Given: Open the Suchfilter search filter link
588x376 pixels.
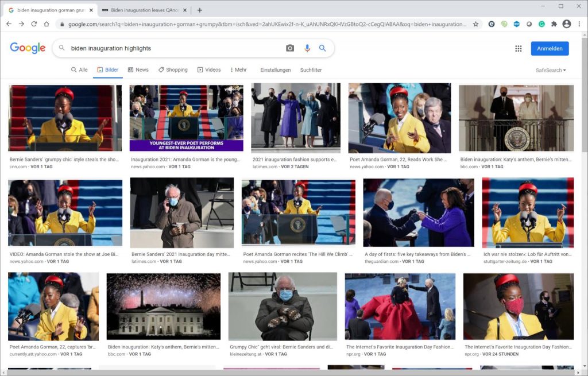Looking at the screenshot, I should pyautogui.click(x=311, y=70).
